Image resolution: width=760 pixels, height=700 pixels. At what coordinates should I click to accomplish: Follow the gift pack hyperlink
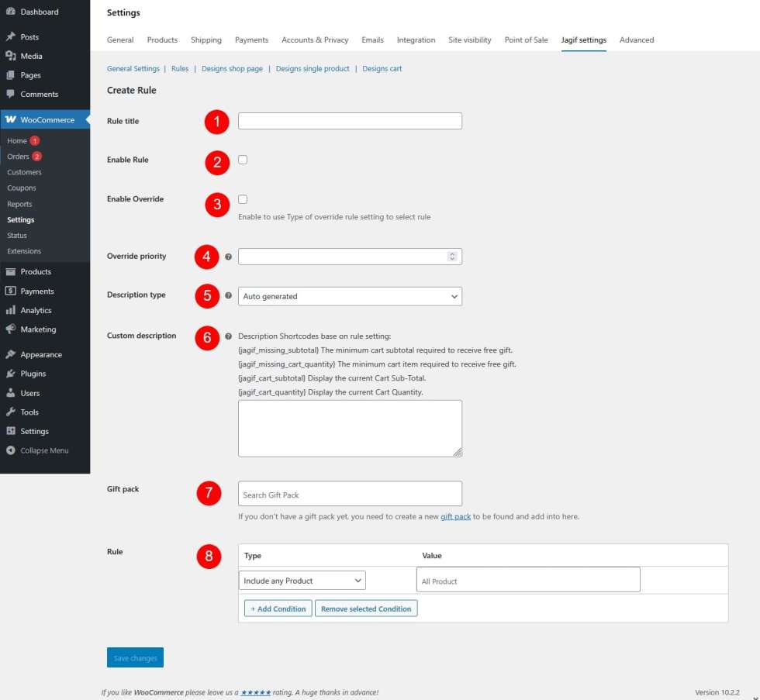tap(456, 516)
